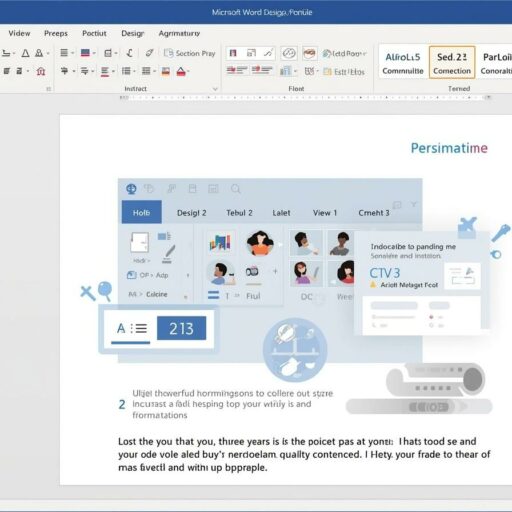Expand dropdown next to blue chart icon

(x=295, y=71)
